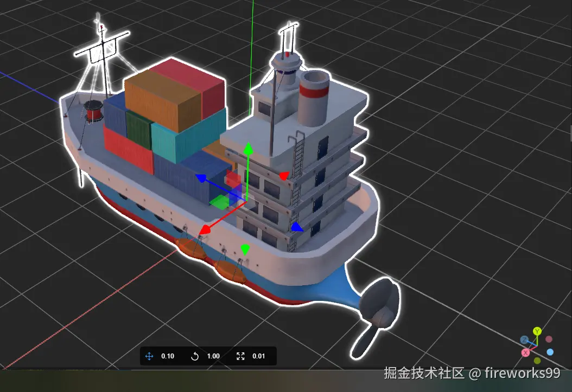Click the translate snap value 0.10
572x392 pixels.
click(x=168, y=356)
